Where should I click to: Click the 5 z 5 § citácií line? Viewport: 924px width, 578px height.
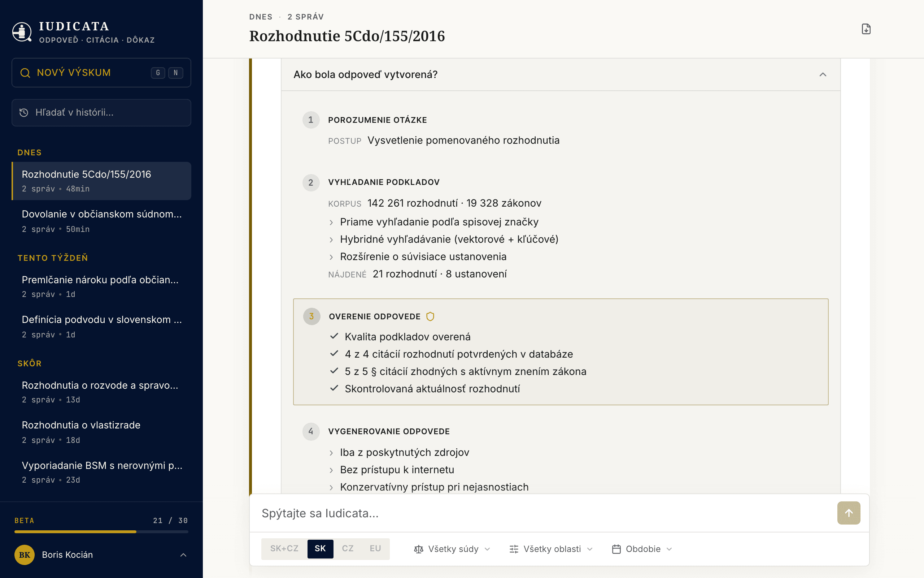466,372
